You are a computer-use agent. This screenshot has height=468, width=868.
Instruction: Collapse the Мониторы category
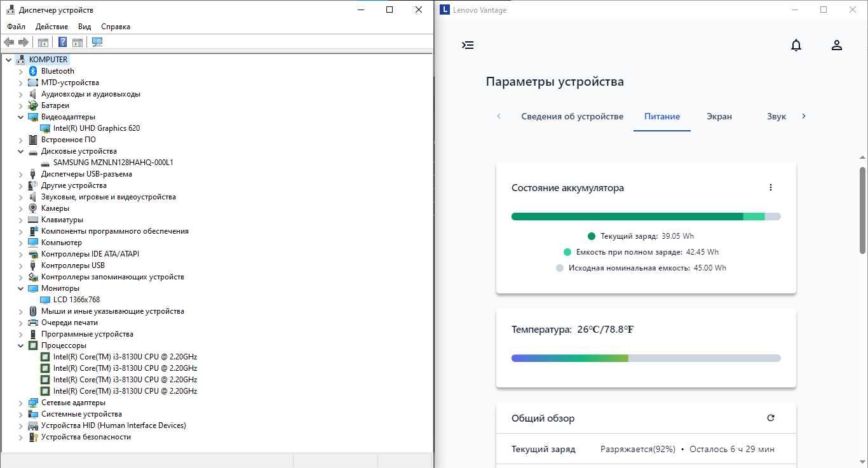20,288
